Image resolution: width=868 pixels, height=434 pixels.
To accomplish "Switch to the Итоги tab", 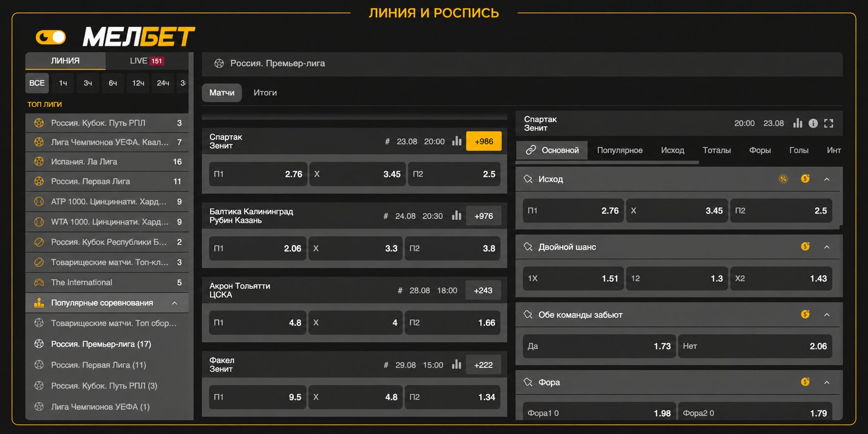I will [x=265, y=93].
